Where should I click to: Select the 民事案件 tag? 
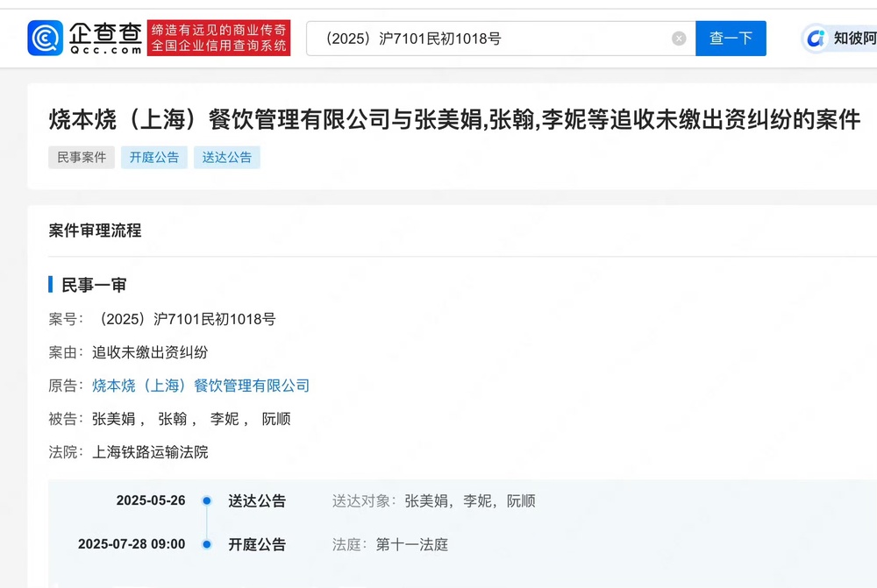82,157
